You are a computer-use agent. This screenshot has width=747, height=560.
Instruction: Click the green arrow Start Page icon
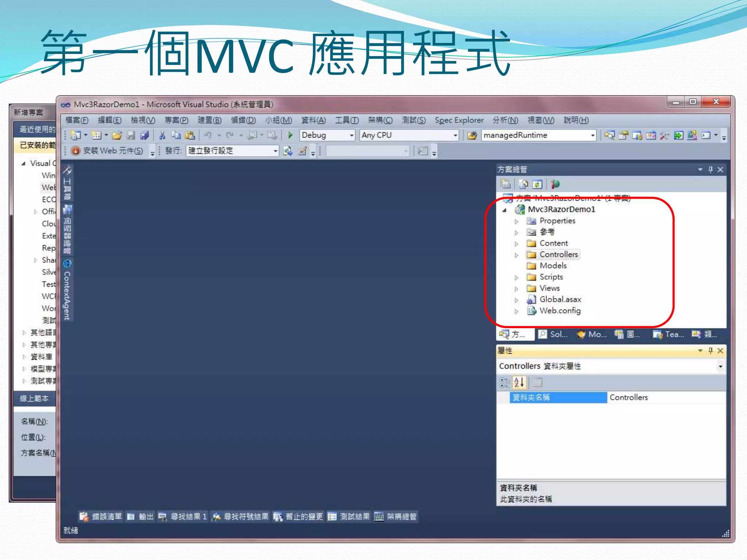678,135
